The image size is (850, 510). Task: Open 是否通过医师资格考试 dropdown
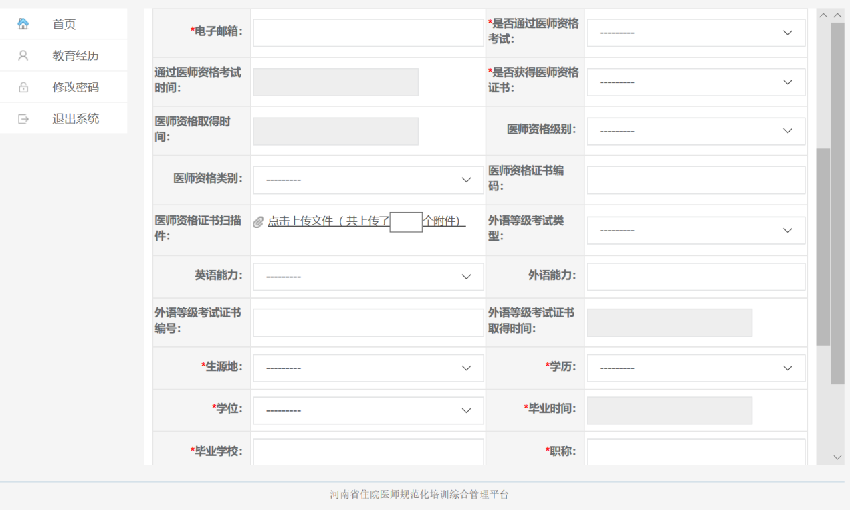[696, 33]
